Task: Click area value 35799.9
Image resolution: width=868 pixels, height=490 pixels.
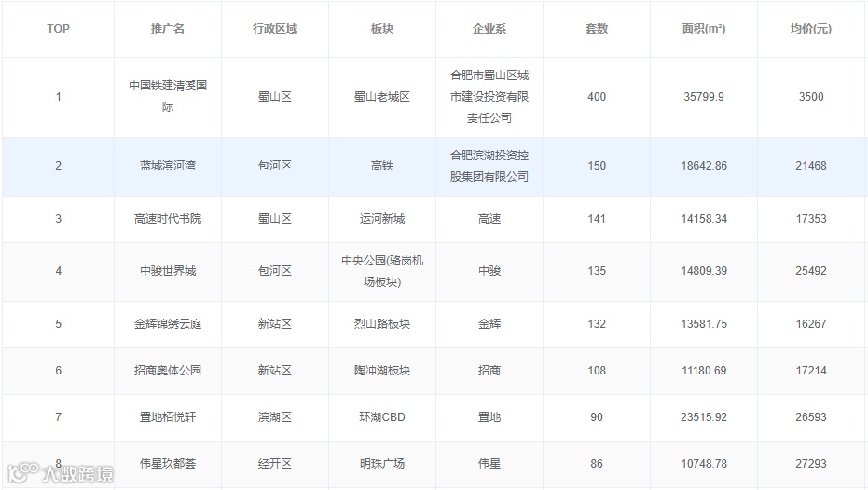Action: [704, 97]
